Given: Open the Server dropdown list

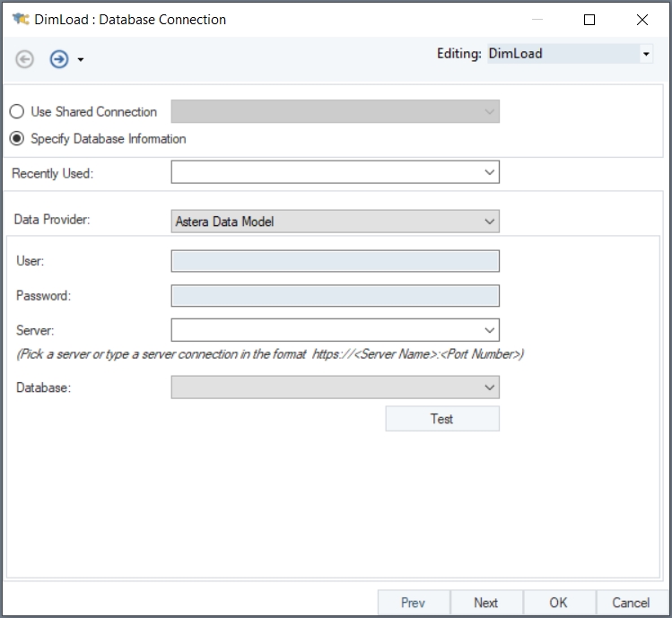Looking at the screenshot, I should 489,330.
